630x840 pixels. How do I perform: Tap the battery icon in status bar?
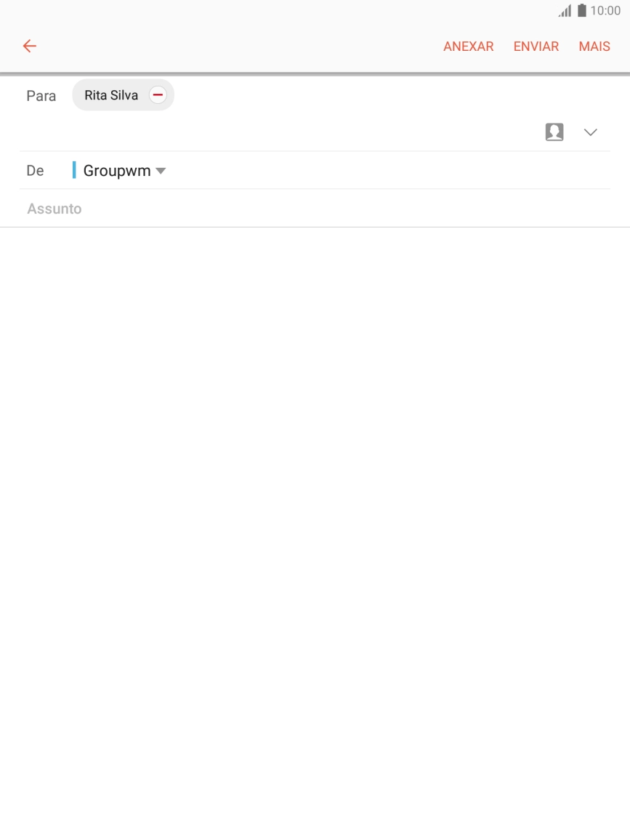tap(582, 10)
